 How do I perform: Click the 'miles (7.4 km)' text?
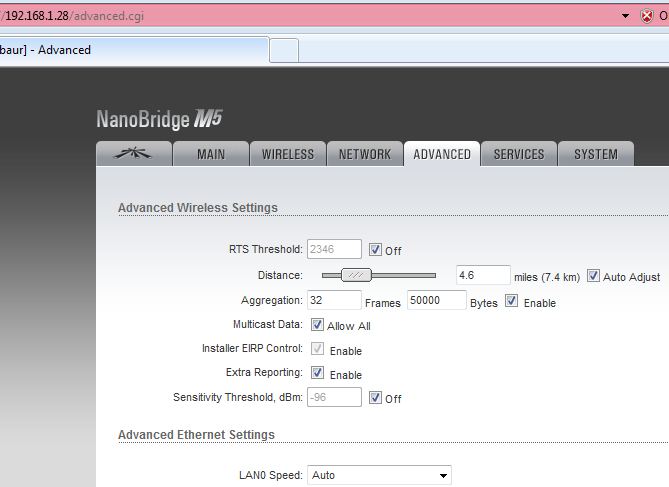tap(547, 277)
